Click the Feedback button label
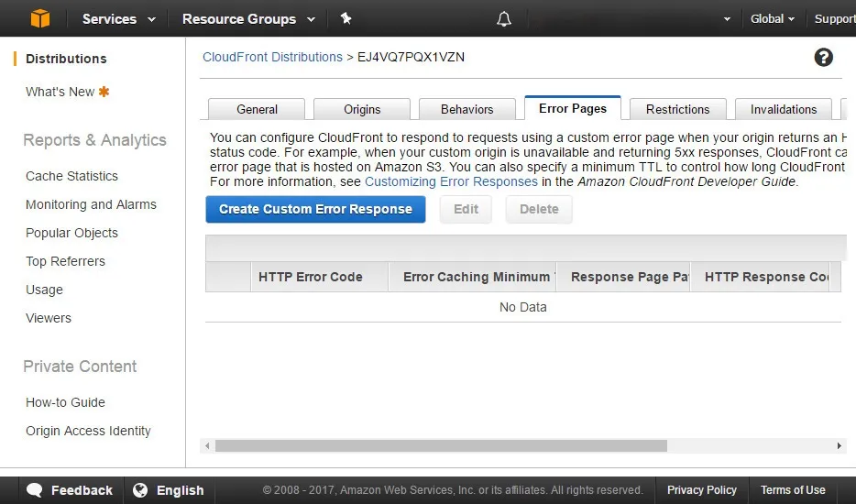Viewport: 856px width, 504px height. (x=82, y=490)
